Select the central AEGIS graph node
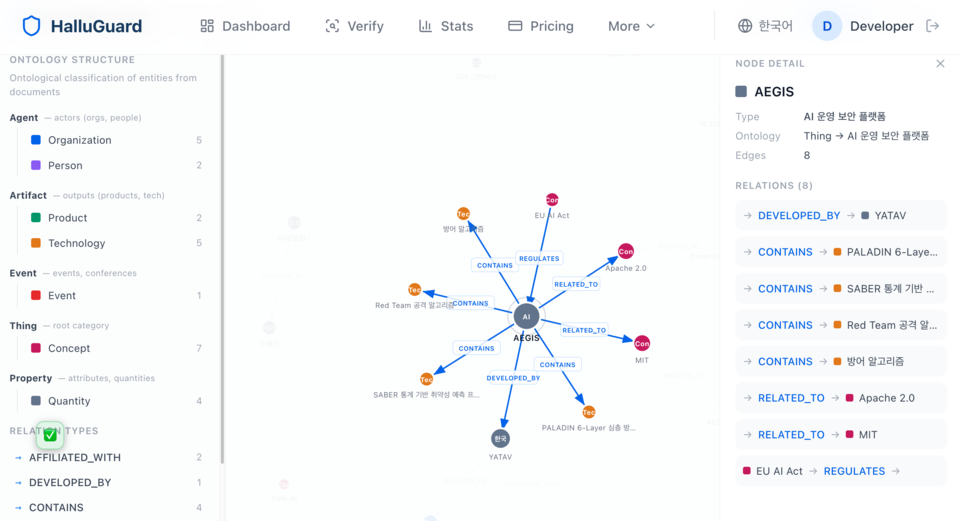 click(x=527, y=317)
